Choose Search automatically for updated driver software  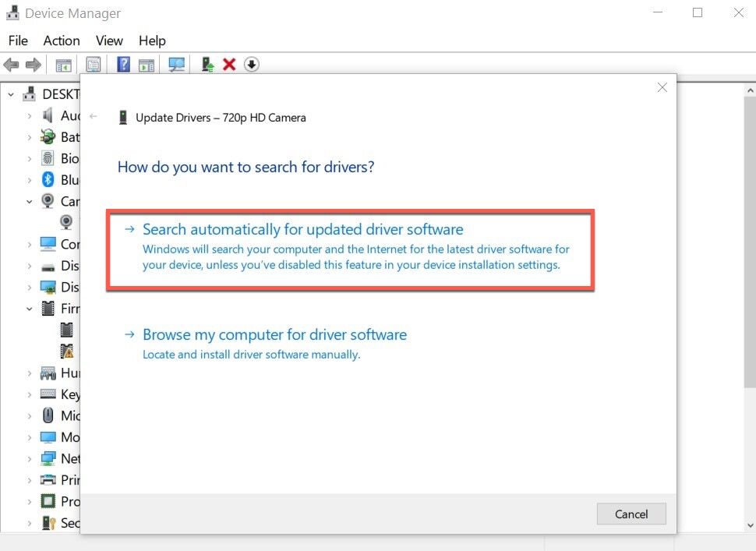coord(302,230)
